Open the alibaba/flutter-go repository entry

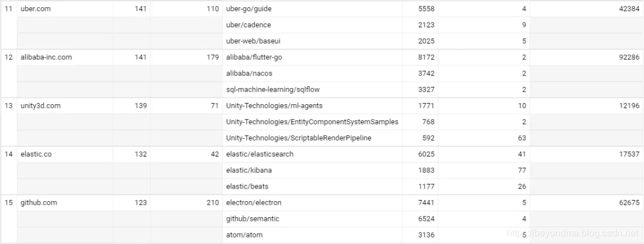point(255,57)
